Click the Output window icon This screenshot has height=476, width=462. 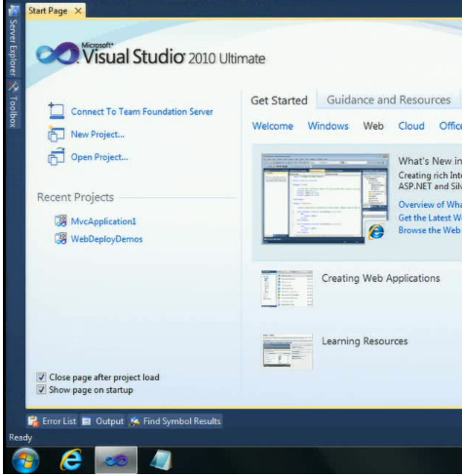87,421
